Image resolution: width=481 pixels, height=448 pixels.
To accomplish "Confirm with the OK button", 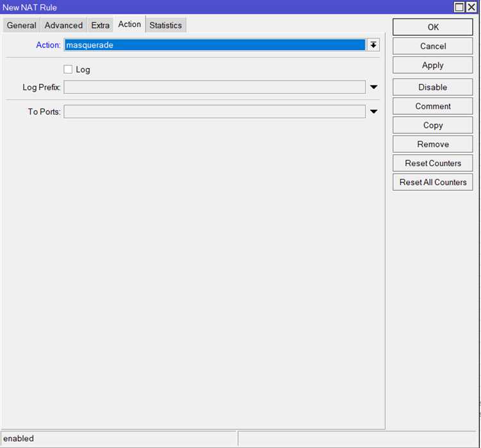I will point(432,27).
